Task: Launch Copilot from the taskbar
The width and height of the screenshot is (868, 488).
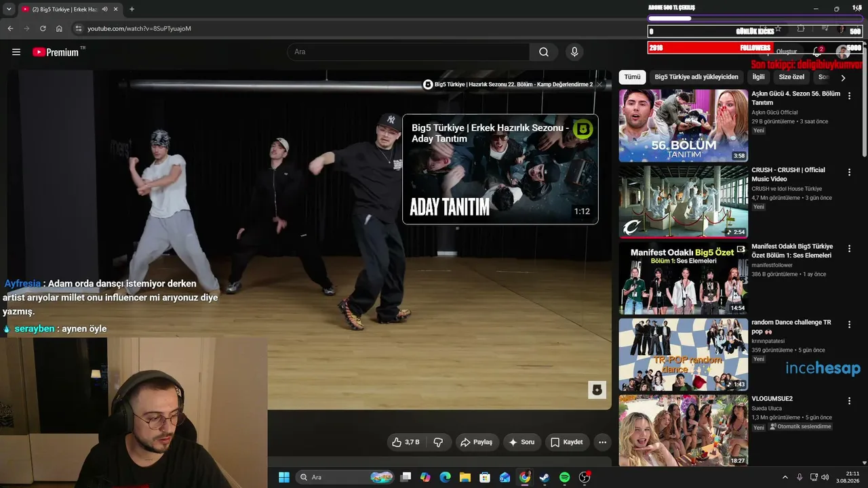Action: coord(425,477)
